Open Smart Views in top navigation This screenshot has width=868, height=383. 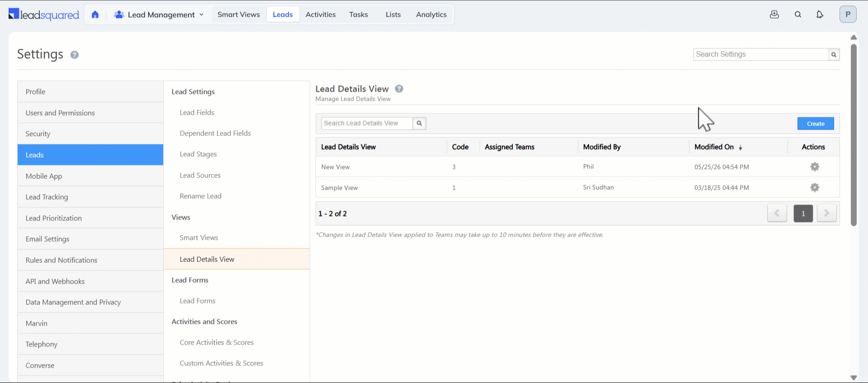239,14
